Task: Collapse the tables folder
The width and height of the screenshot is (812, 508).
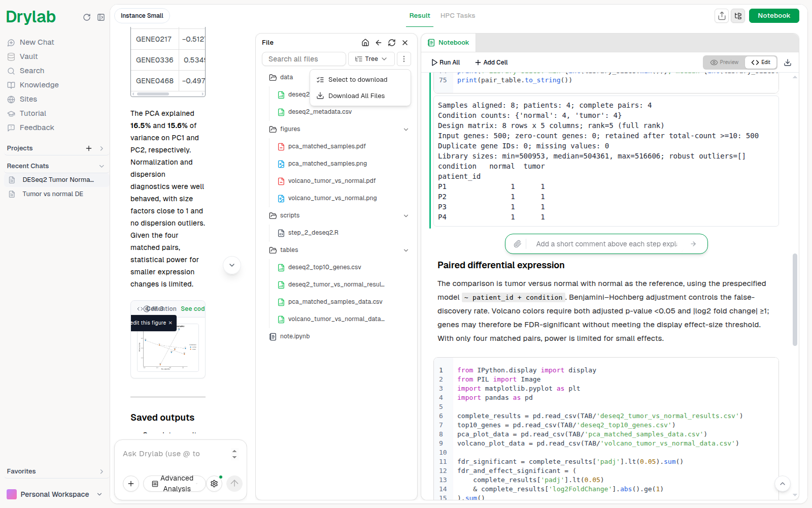Action: (406, 250)
